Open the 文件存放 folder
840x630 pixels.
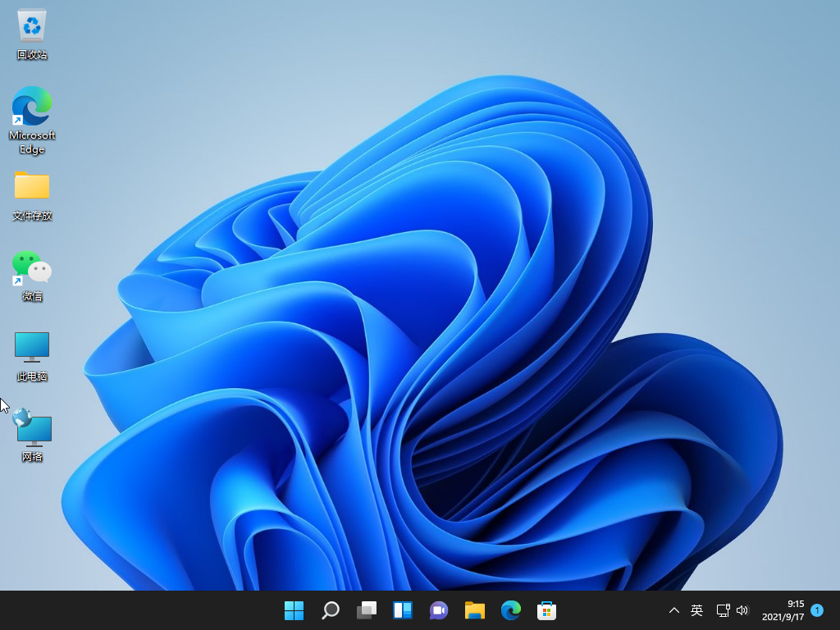[x=31, y=189]
